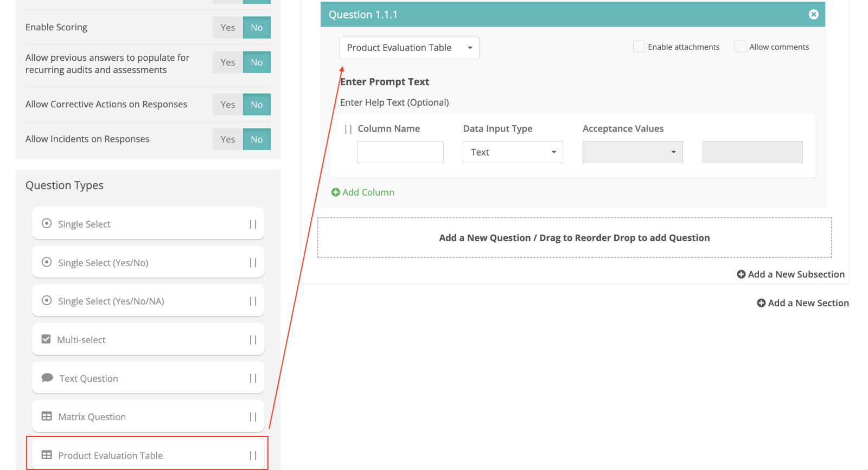Image resolution: width=868 pixels, height=470 pixels.
Task: Tick the Allow comments checkbox
Action: tap(740, 47)
